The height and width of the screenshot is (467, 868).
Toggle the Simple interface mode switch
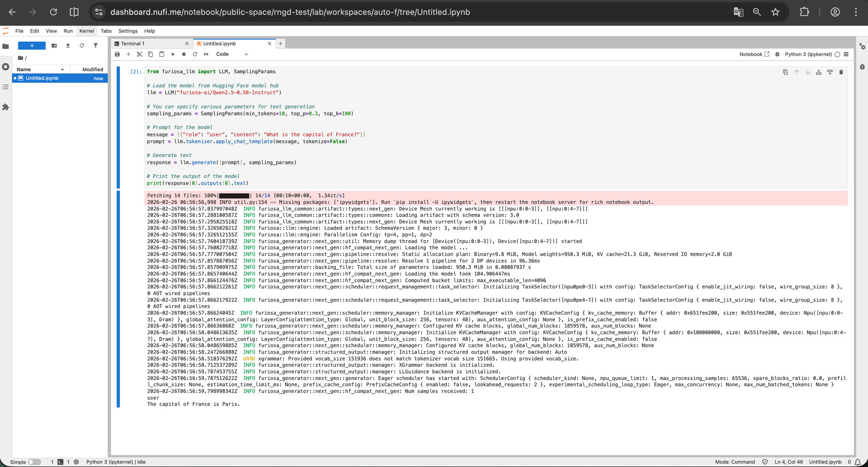click(34, 462)
